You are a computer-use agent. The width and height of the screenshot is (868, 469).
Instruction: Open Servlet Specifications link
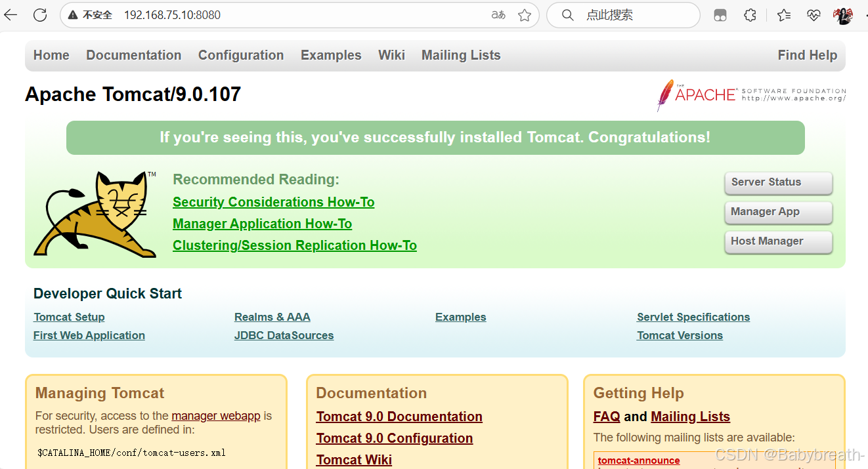693,317
